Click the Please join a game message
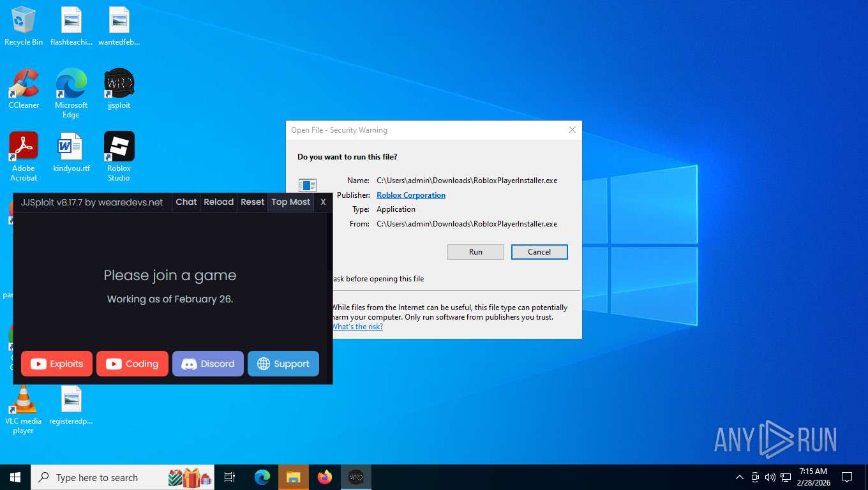The width and height of the screenshot is (868, 490). click(x=170, y=275)
